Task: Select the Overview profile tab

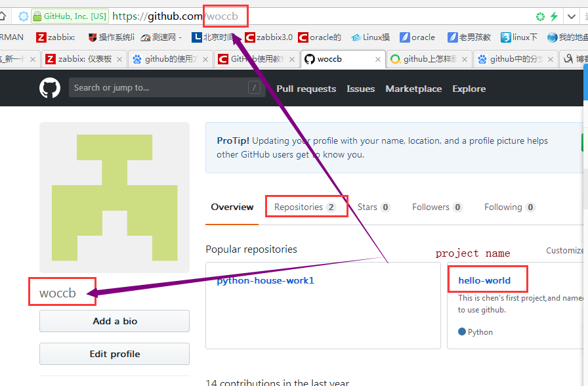Action: (232, 207)
